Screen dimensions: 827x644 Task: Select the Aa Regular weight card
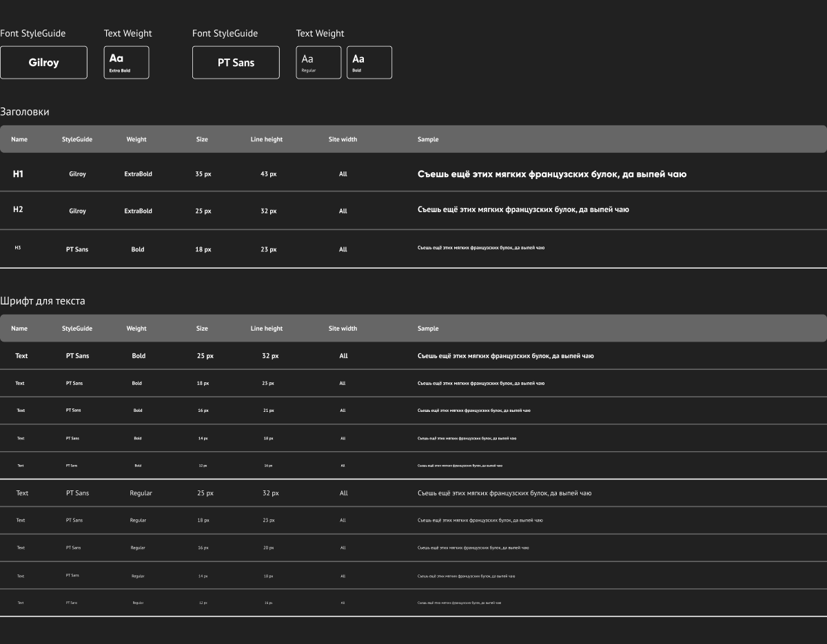coord(318,63)
